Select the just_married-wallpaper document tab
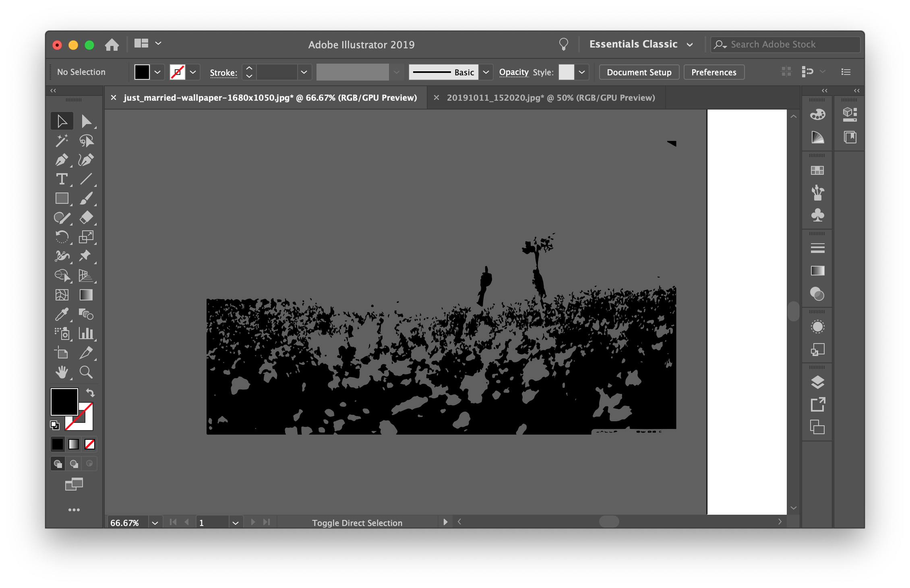 270,98
